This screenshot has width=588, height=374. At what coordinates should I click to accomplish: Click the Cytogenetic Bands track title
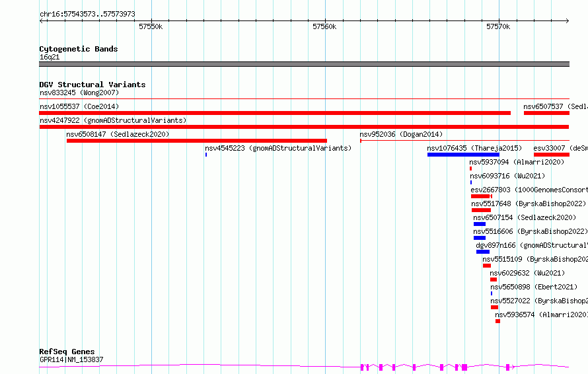(x=79, y=49)
